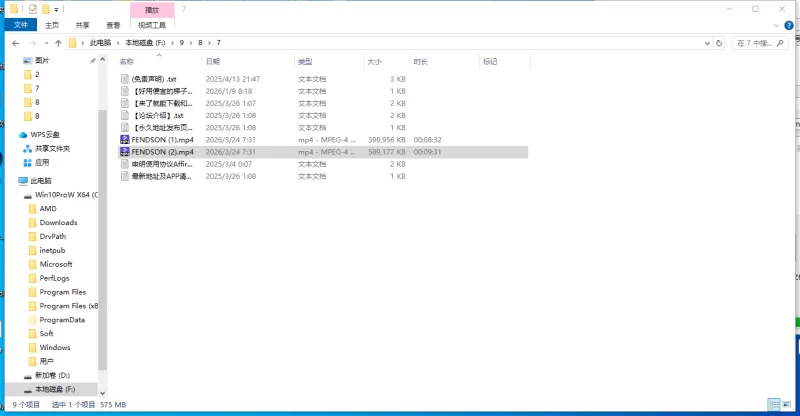Open the 查看 ribbon tab

click(113, 25)
